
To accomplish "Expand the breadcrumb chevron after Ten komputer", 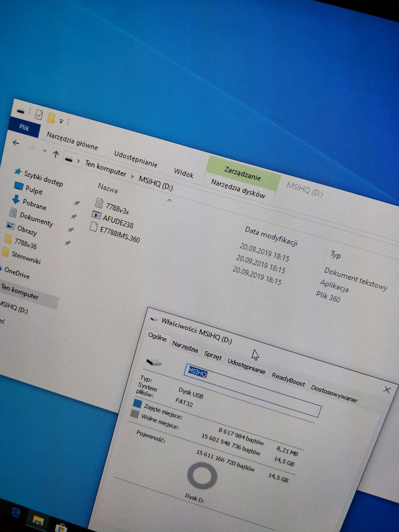I will (132, 177).
